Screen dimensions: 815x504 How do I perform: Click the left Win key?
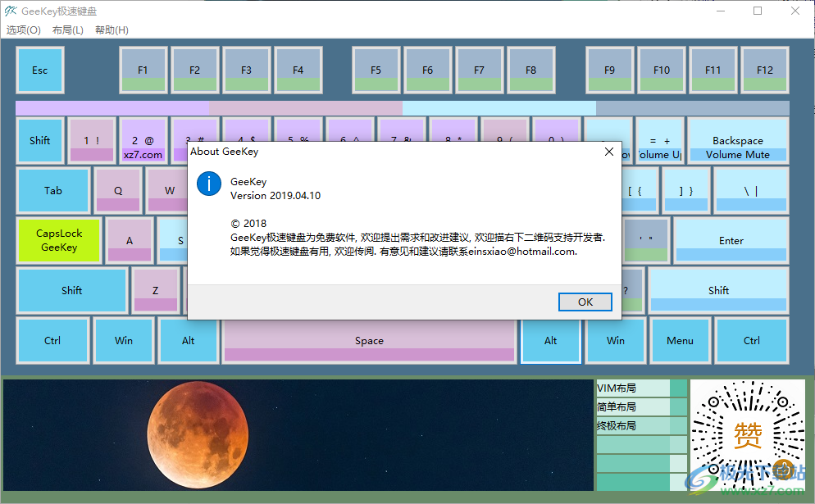click(124, 340)
